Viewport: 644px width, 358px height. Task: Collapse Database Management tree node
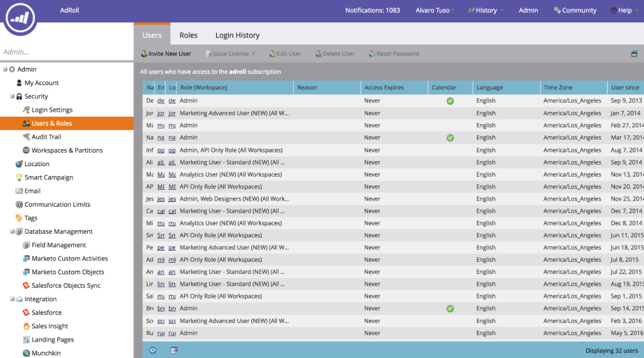coord(12,232)
